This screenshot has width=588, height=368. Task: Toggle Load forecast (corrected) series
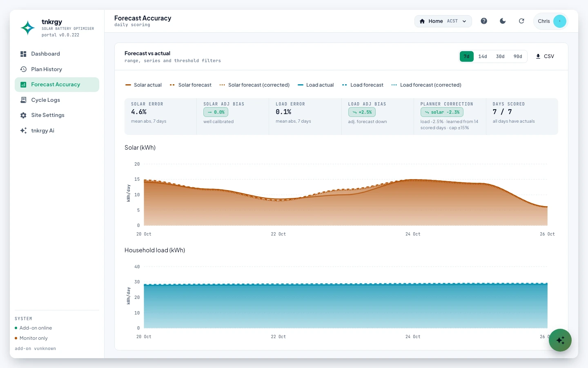(426, 85)
